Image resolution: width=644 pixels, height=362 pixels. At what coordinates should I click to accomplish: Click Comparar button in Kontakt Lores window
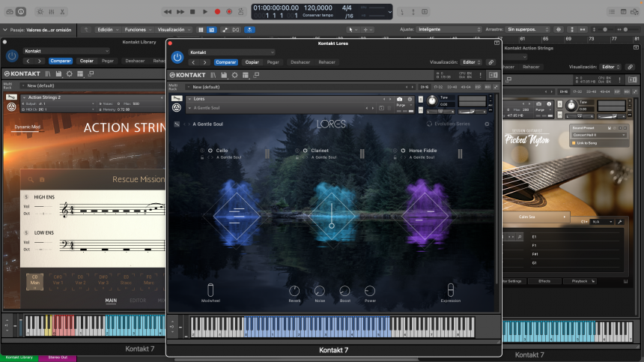226,62
